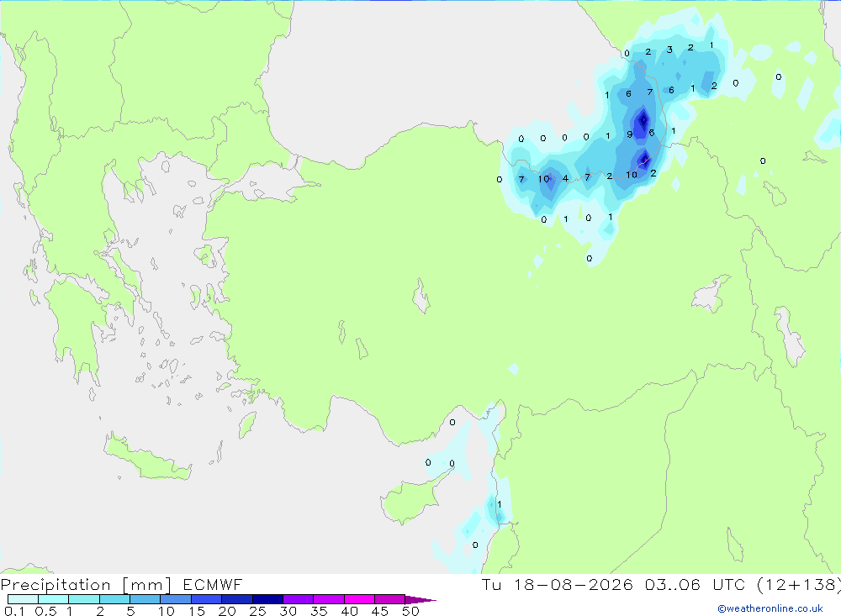Click the "[mm]" unit label
This screenshot has height=616, width=841.
pos(147,585)
